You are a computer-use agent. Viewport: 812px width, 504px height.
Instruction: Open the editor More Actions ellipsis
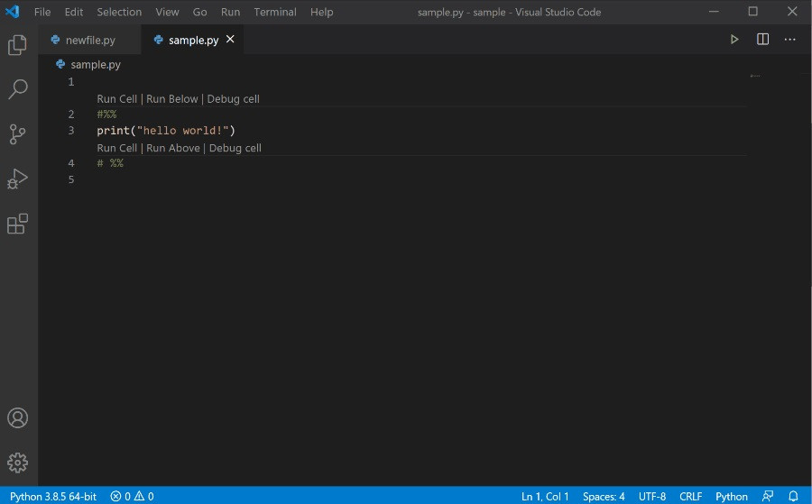790,40
